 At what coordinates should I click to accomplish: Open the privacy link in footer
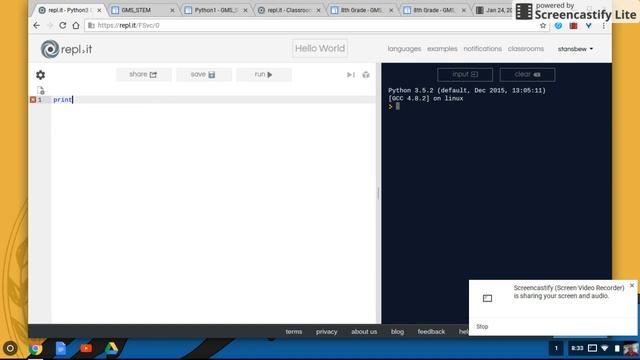click(327, 331)
